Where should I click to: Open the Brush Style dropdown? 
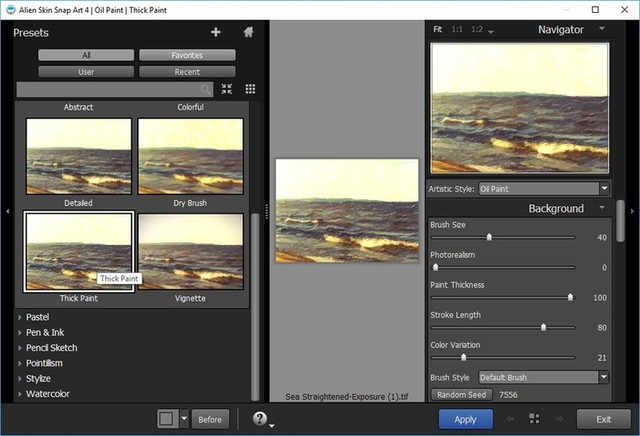pos(544,377)
